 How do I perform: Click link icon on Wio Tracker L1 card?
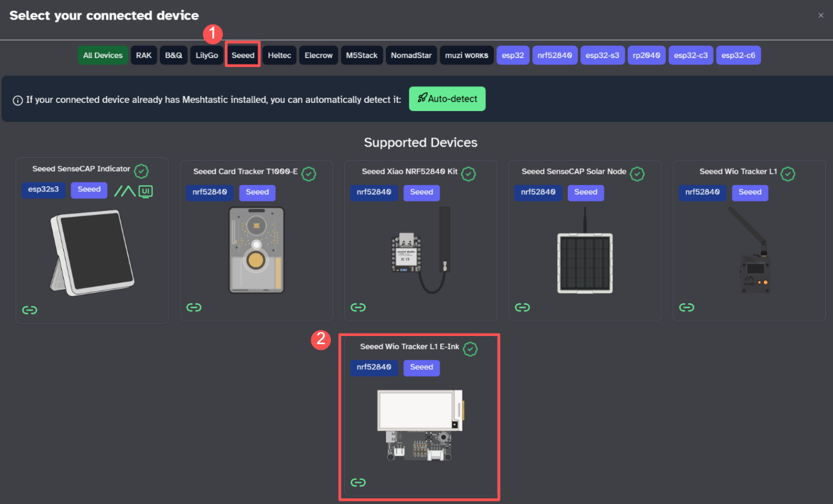[686, 308]
